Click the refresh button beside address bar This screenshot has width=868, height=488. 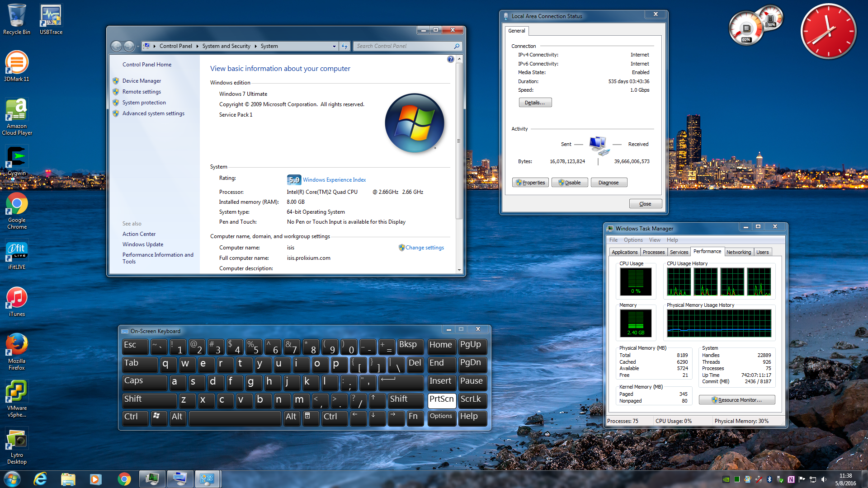[344, 46]
